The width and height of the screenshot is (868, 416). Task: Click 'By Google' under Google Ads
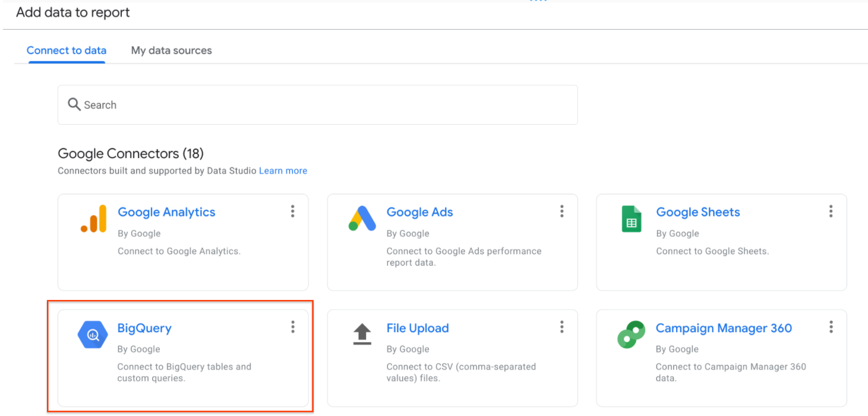[408, 234]
